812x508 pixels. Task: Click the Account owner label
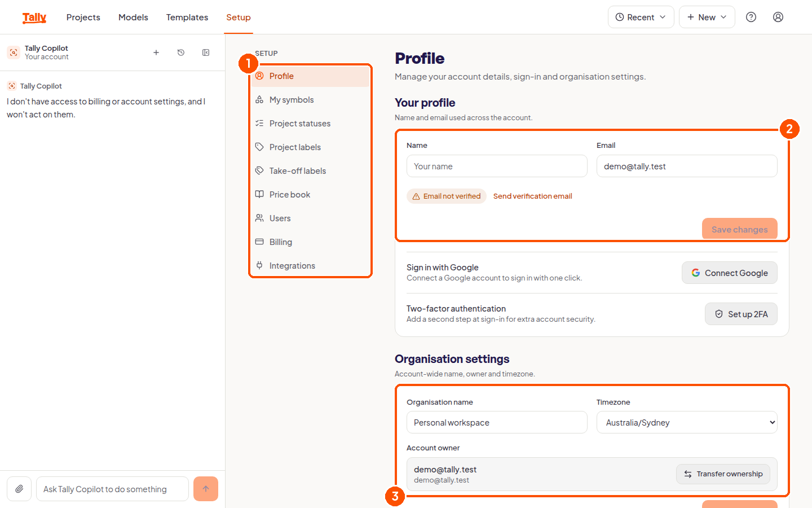pyautogui.click(x=433, y=448)
